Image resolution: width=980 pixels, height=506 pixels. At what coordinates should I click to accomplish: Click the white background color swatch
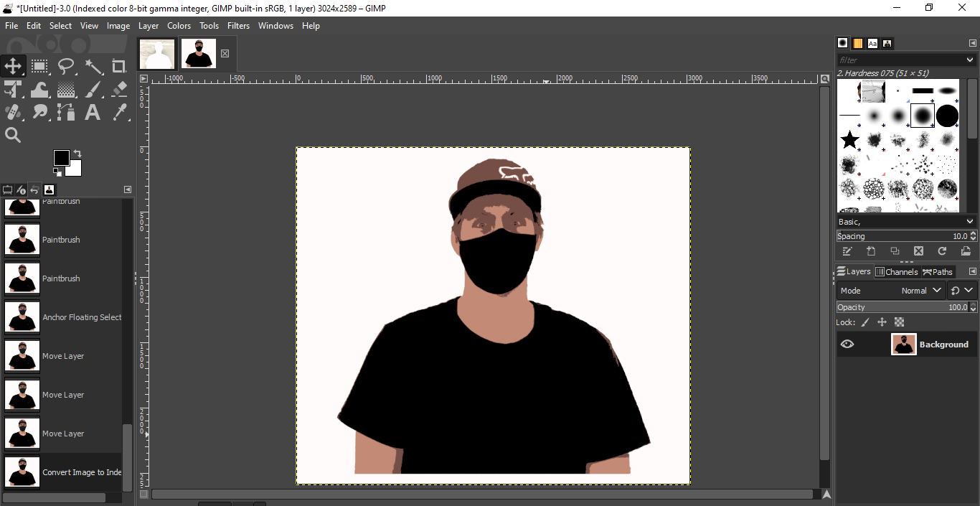point(74,169)
